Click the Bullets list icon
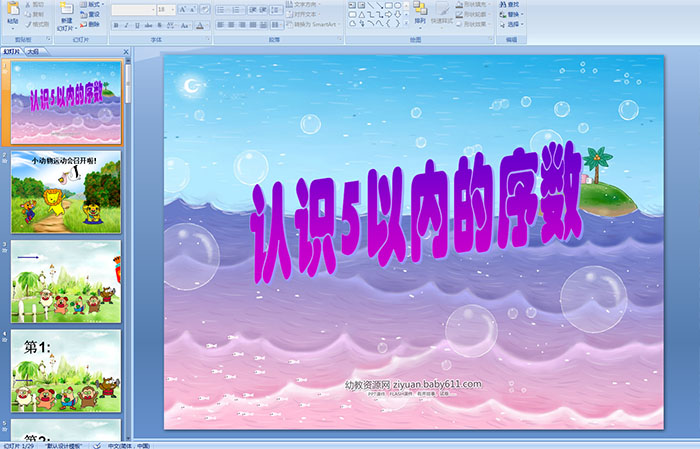Image resolution: width=700 pixels, height=449 pixels. tap(222, 10)
